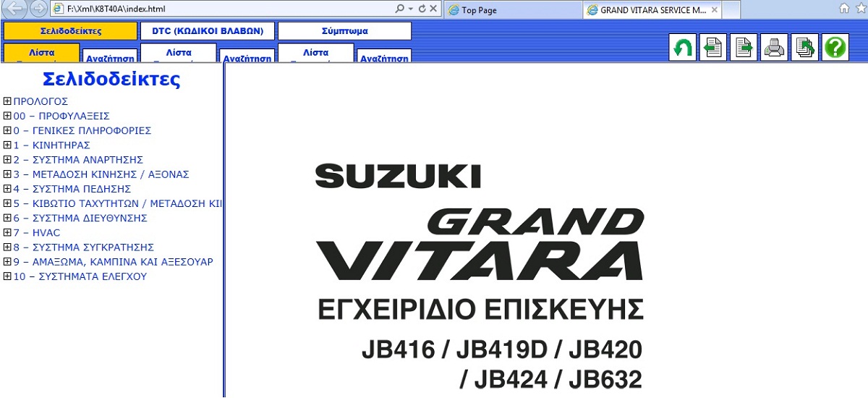Screen dimensions: 868x398
Task: Expand the 7 – HVAC node
Action: point(7,232)
